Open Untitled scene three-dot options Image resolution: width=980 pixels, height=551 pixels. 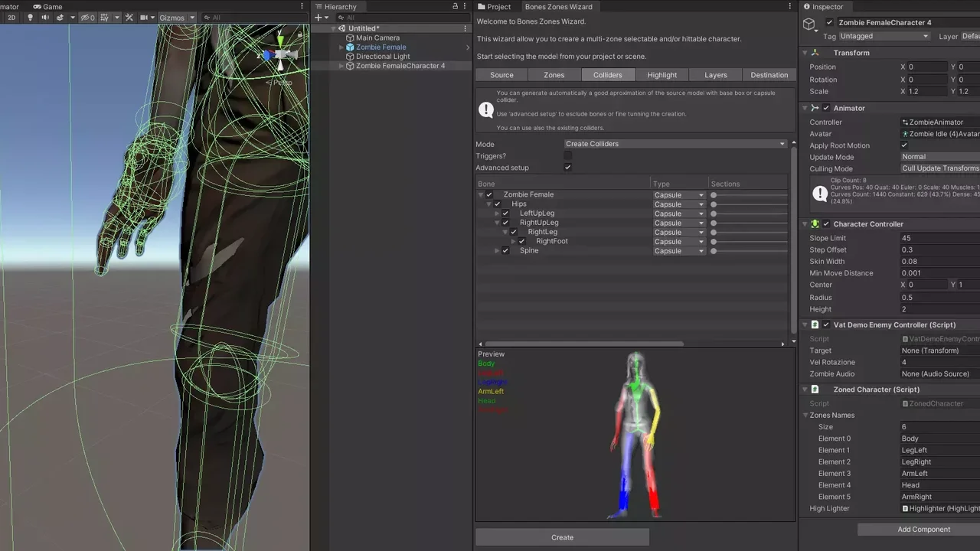coord(465,28)
